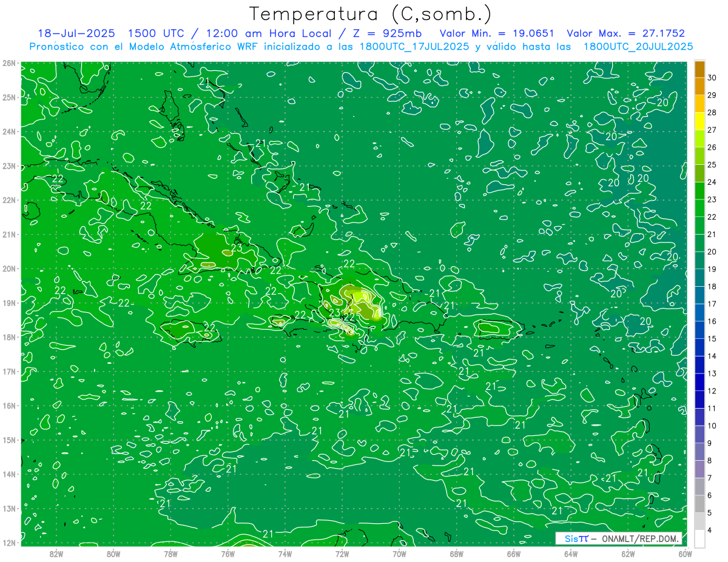Click latitude axis label '17N'
The height and width of the screenshot is (562, 728).
tap(8, 371)
